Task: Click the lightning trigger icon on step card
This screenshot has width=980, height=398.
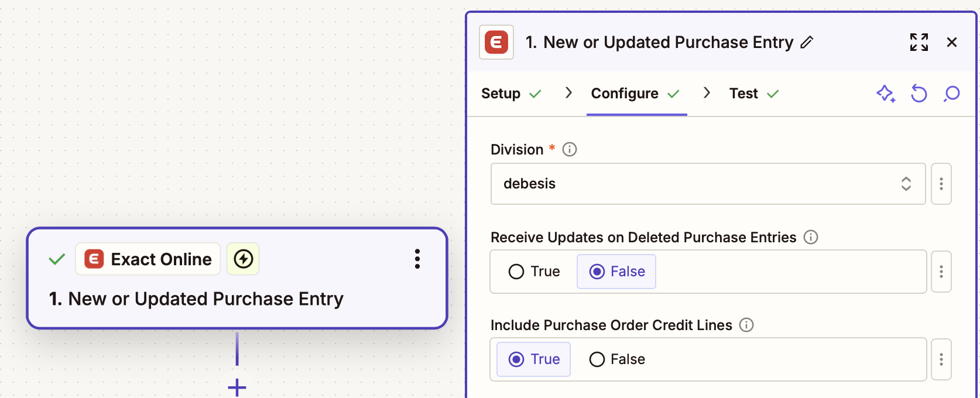Action: tap(243, 259)
